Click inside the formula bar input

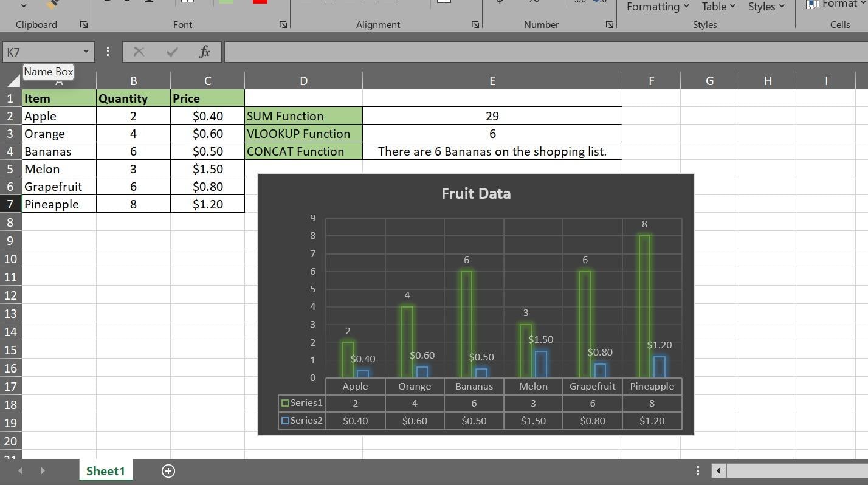tap(546, 52)
